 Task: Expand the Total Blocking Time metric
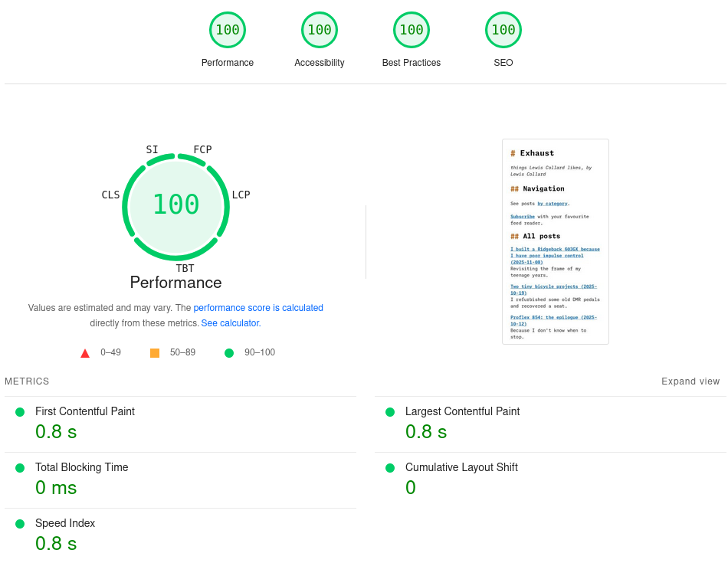pyautogui.click(x=82, y=467)
